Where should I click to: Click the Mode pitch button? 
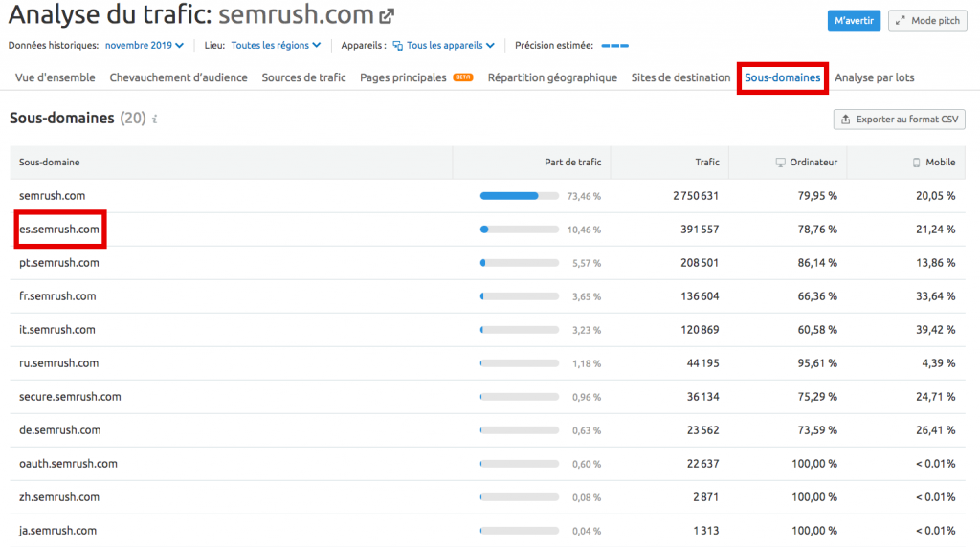coord(927,21)
